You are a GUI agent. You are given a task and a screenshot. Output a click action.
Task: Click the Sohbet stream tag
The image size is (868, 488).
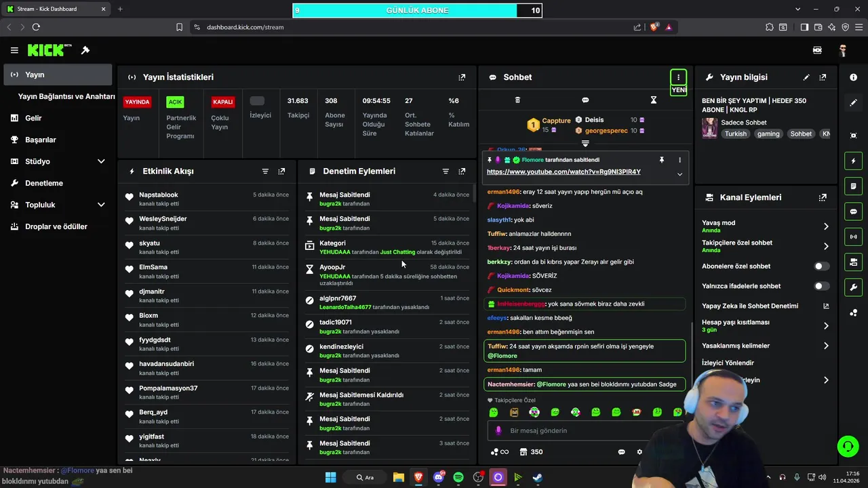point(801,134)
